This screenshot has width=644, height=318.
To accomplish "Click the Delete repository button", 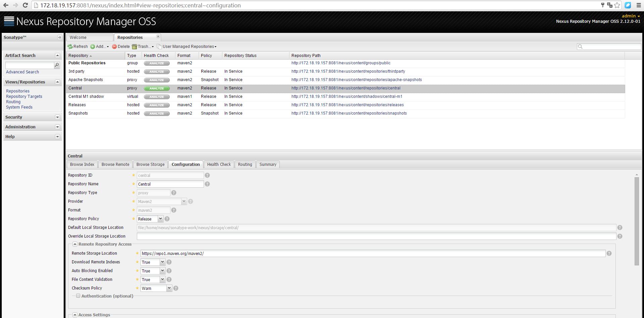I will coord(121,47).
